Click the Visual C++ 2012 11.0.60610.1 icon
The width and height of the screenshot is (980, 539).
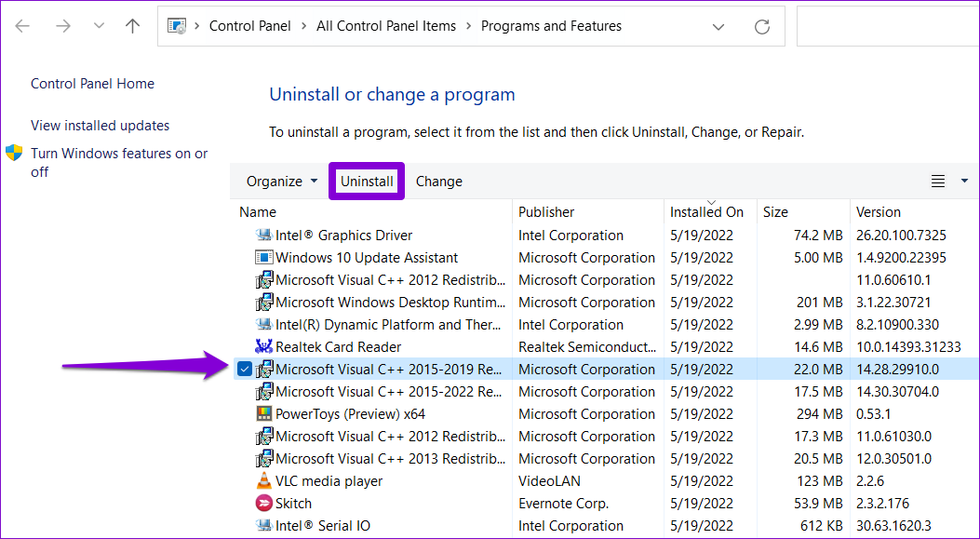coord(263,280)
